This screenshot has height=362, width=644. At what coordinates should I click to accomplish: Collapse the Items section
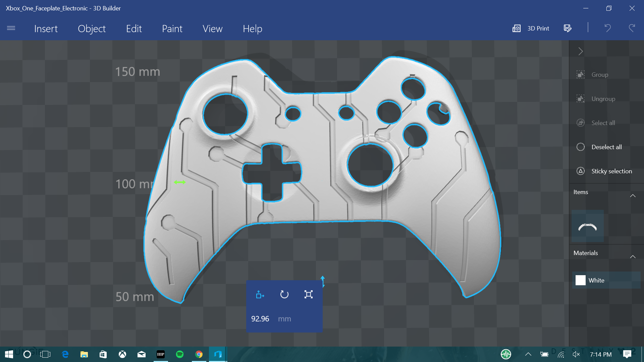633,196
